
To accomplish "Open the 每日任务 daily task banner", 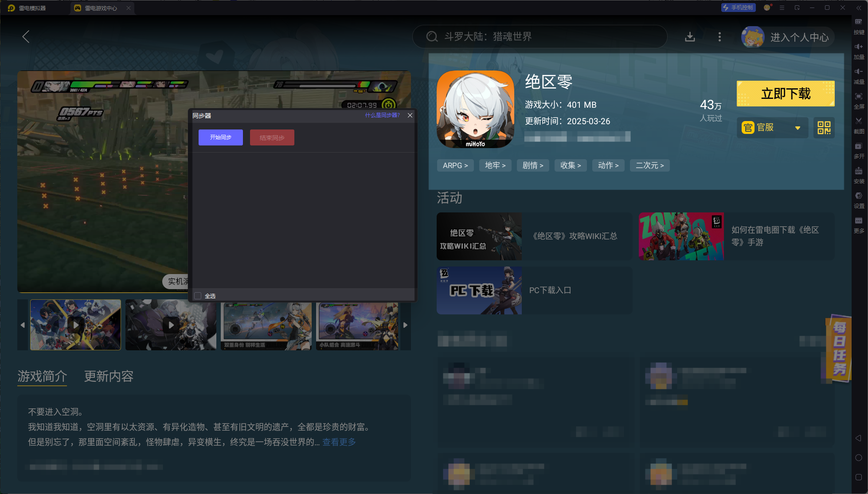I will tap(839, 348).
